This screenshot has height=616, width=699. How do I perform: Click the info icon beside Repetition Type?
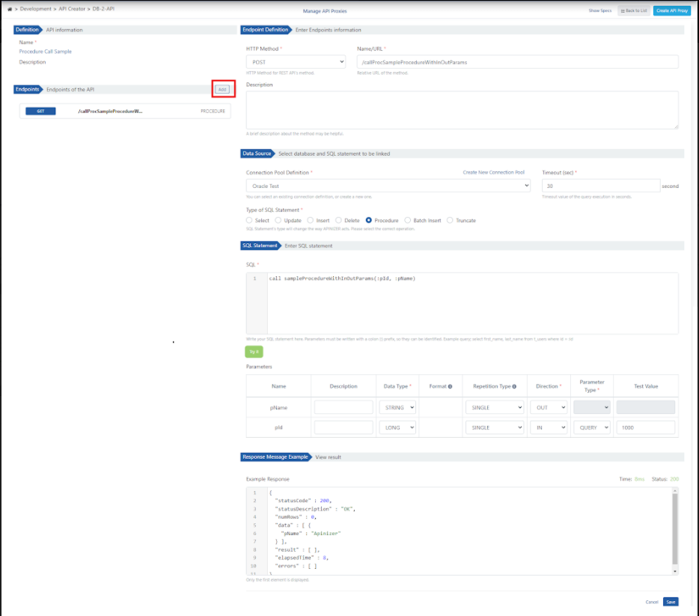pos(514,386)
